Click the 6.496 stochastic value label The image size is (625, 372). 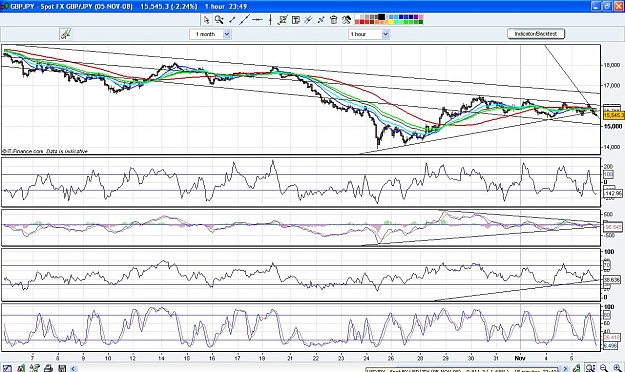click(x=610, y=346)
